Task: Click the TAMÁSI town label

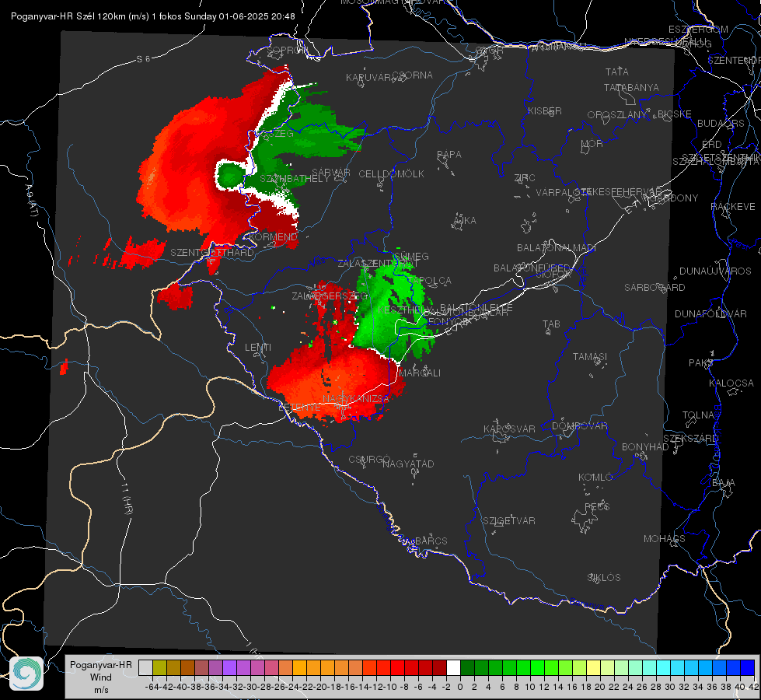Action: [590, 356]
